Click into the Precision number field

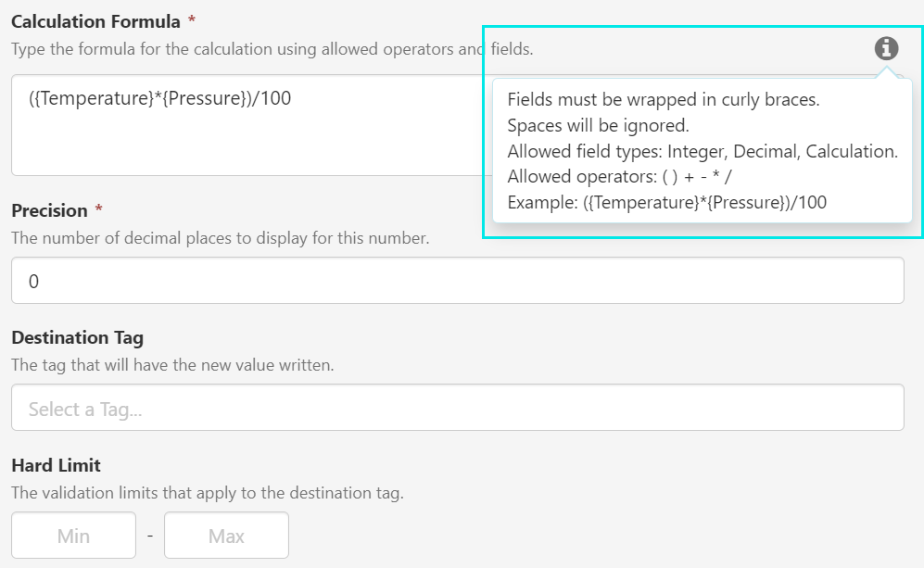(x=457, y=281)
